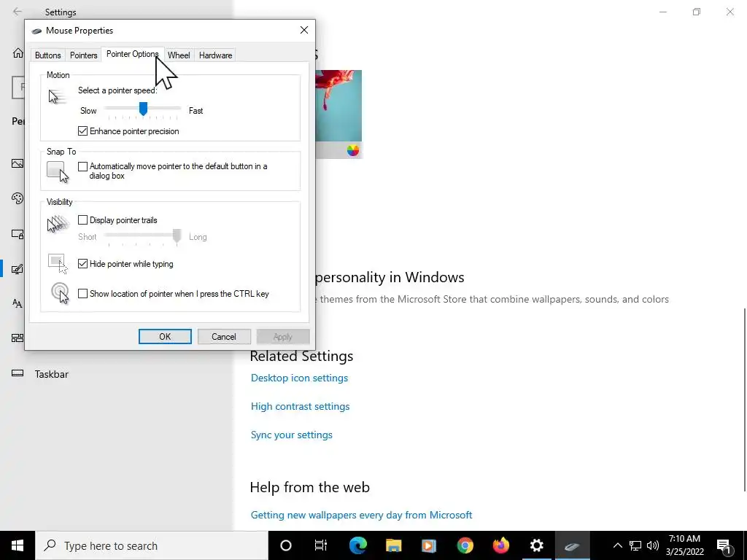Image resolution: width=747 pixels, height=560 pixels.
Task: Enable Automatically move pointer to default button
Action: [83, 166]
